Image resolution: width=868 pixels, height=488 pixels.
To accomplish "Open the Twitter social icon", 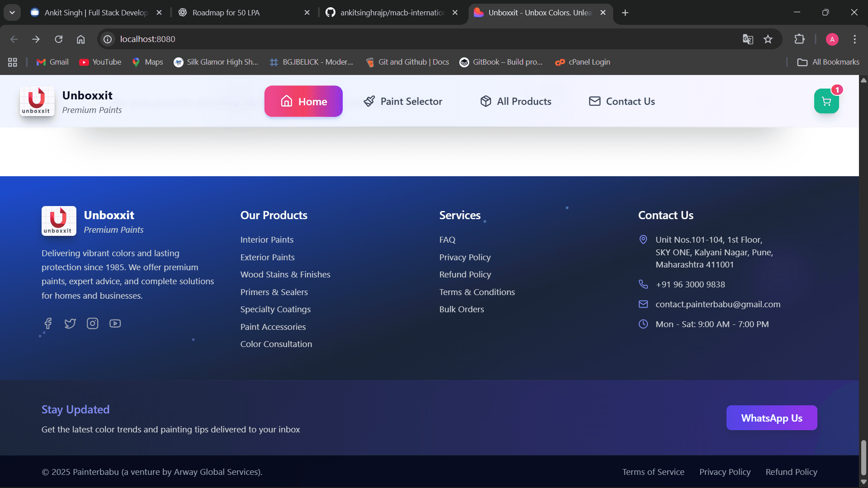I will pos(70,324).
